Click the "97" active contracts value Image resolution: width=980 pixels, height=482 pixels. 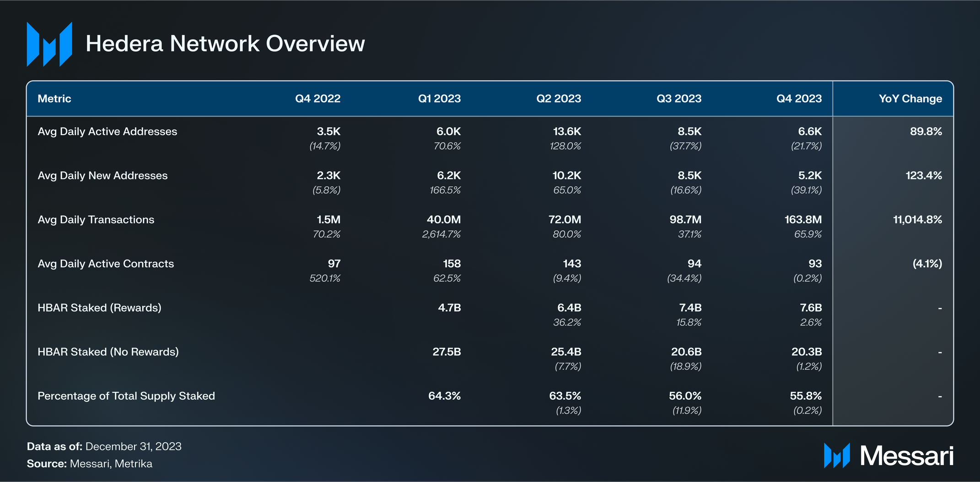tap(334, 264)
